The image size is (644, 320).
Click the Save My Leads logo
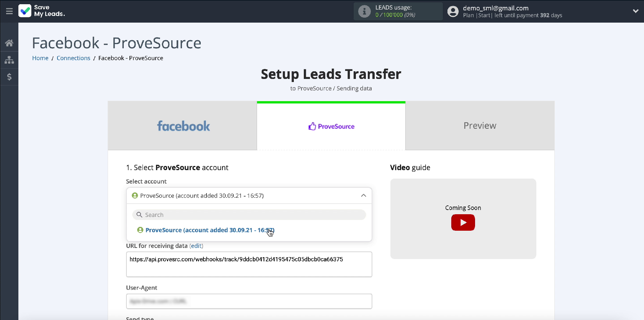click(42, 11)
